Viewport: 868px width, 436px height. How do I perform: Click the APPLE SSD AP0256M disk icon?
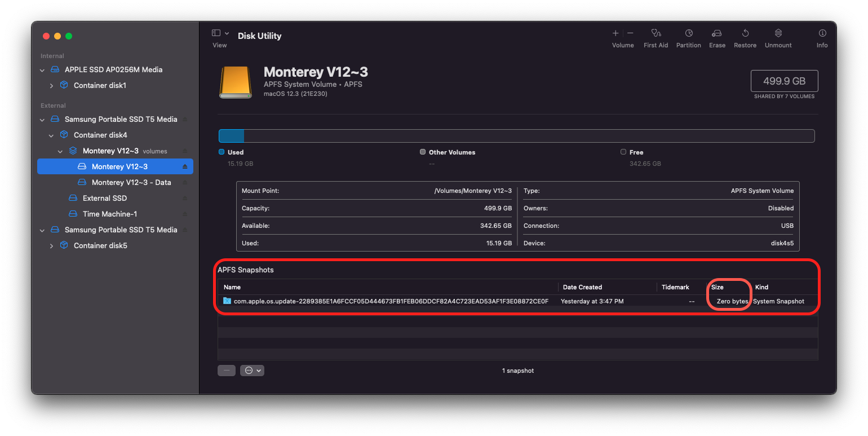pos(55,70)
